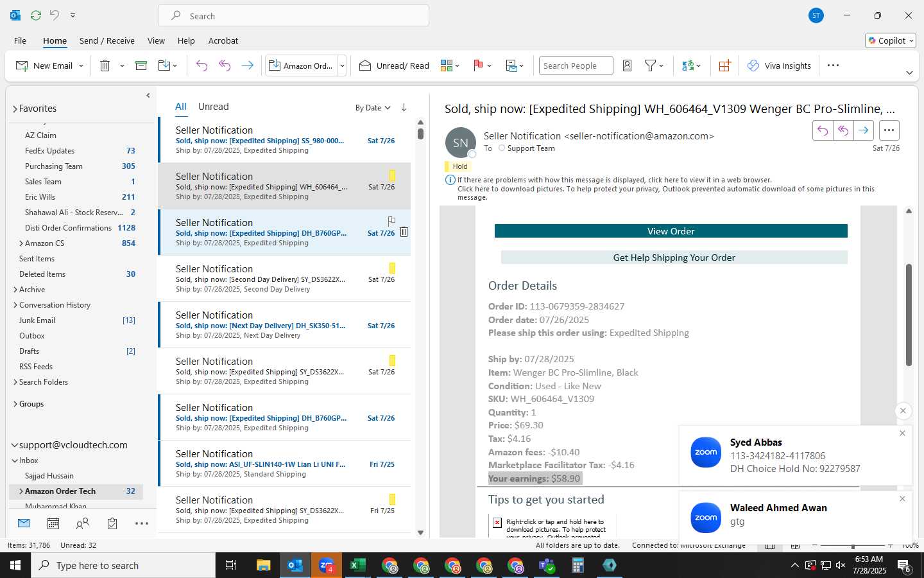
Task: Expand the Amazon Ord... quick steps dropdown
Action: 342,66
